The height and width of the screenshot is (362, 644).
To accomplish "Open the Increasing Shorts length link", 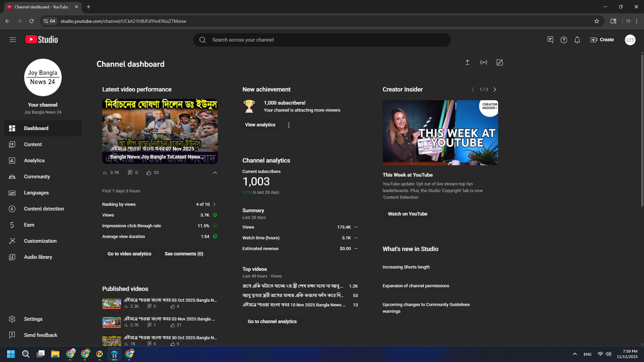I will (406, 267).
